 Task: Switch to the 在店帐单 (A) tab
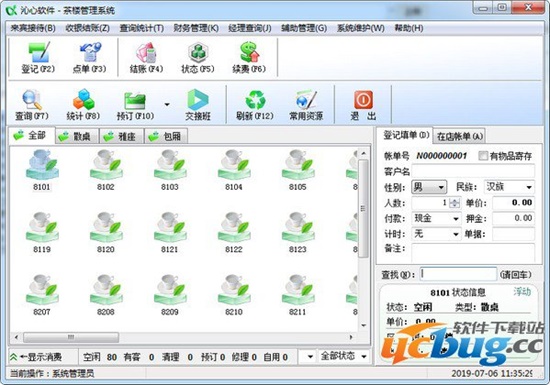tap(460, 136)
